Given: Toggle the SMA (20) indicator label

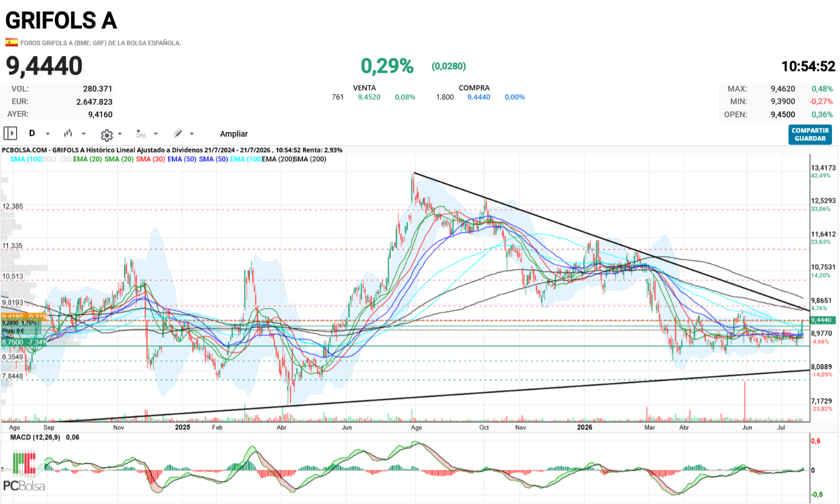Looking at the screenshot, I should click(x=119, y=159).
